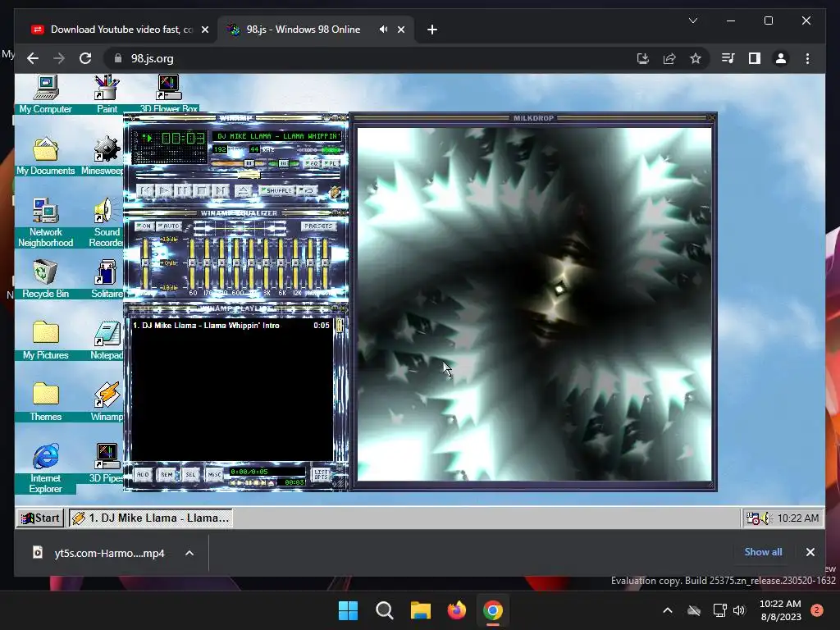840x630 pixels.
Task: Reload the 98.js.org page
Action: click(85, 58)
